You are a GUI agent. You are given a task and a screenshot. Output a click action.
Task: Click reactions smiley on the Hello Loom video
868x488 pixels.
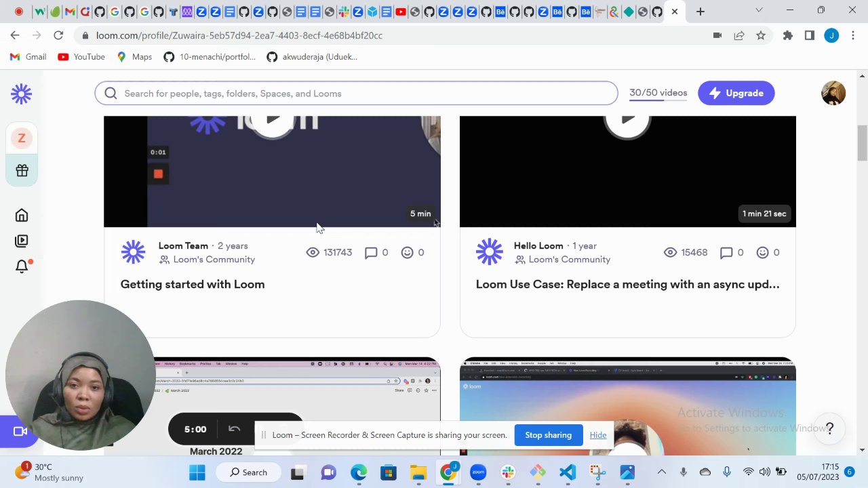763,252
